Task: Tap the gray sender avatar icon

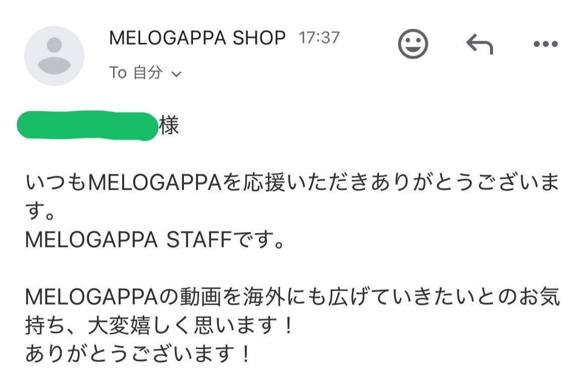Action: (54, 56)
